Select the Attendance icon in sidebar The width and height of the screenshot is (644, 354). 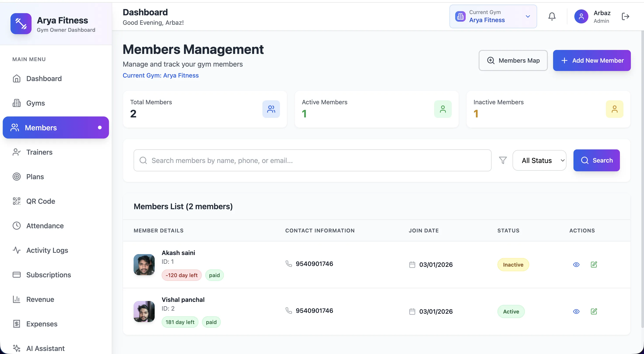tap(16, 225)
